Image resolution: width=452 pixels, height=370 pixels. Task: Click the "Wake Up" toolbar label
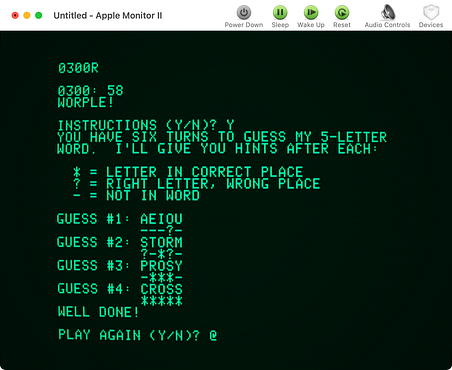pos(311,25)
